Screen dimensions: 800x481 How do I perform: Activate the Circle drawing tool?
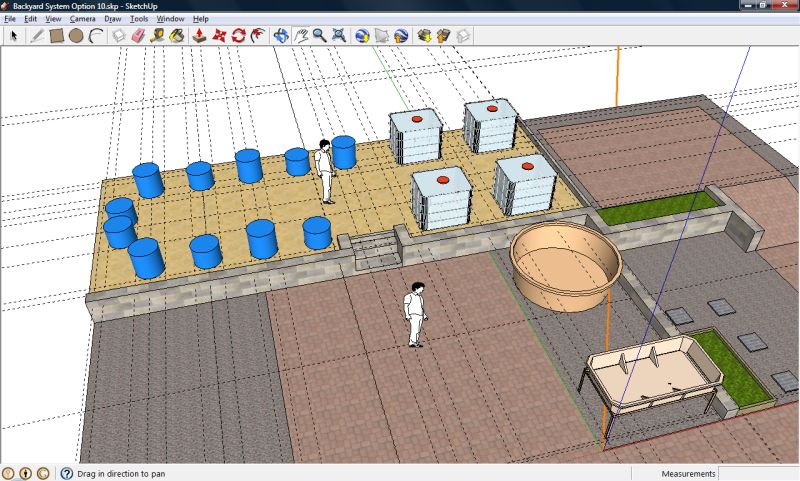click(x=76, y=35)
